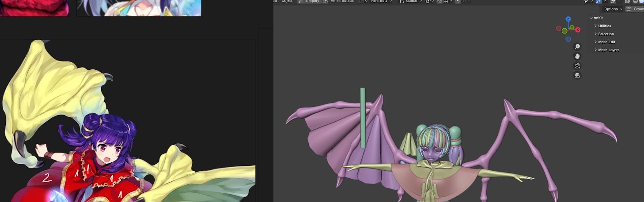Switch to solid shading mode
Viewport: 644px width, 202px height.
click(x=642, y=1)
